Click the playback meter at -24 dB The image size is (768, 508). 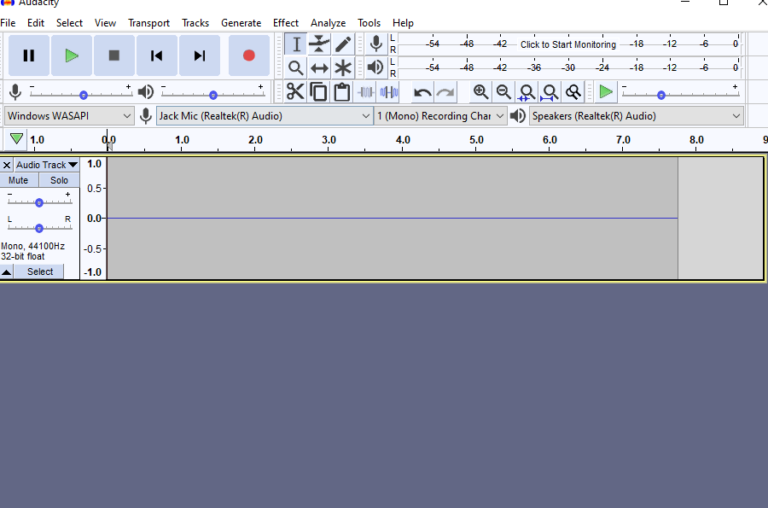click(x=603, y=68)
